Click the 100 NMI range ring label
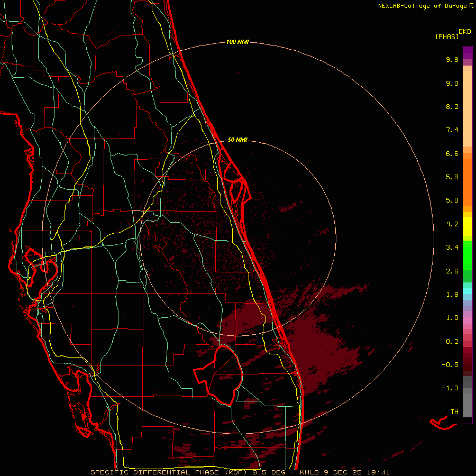 click(x=237, y=42)
